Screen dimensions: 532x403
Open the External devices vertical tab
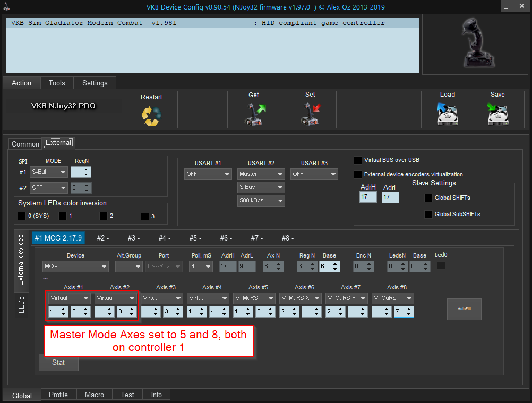coord(21,260)
